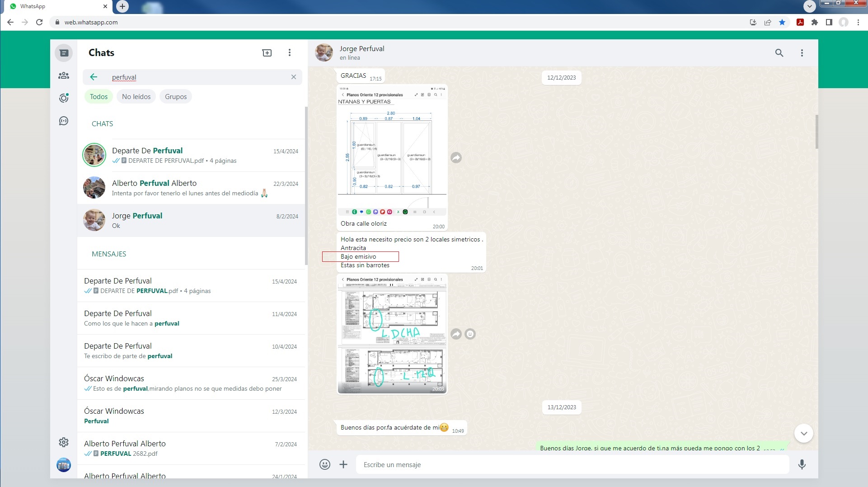868x487 pixels.
Task: Open the conversation options menu
Action: click(x=802, y=53)
